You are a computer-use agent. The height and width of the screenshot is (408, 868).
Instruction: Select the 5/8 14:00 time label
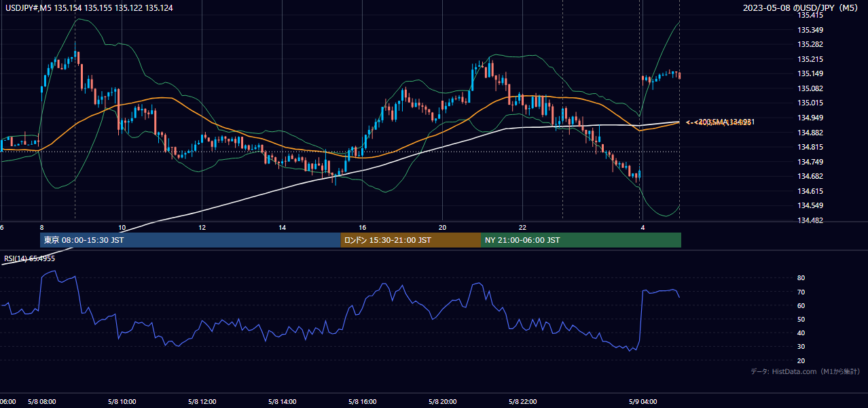pos(282,402)
